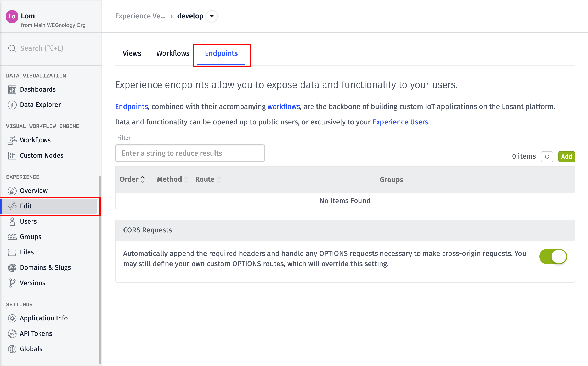Expand the develop version dropdown
588x366 pixels.
click(212, 16)
